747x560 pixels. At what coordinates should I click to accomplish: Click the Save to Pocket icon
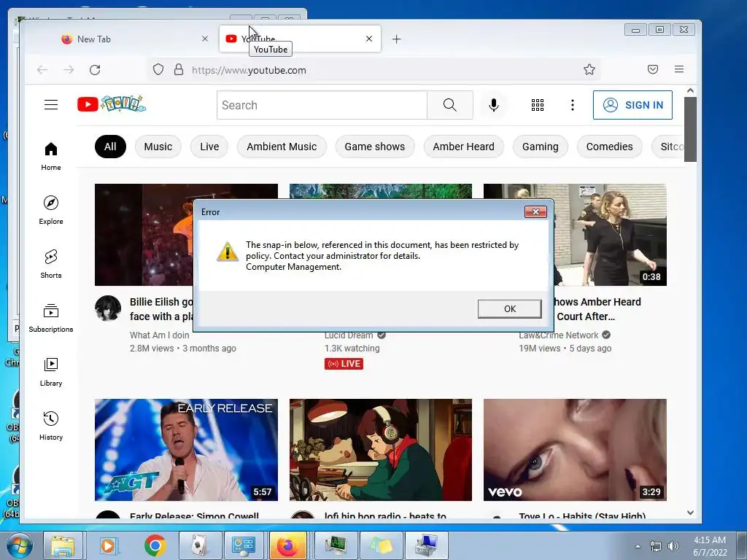click(x=653, y=69)
